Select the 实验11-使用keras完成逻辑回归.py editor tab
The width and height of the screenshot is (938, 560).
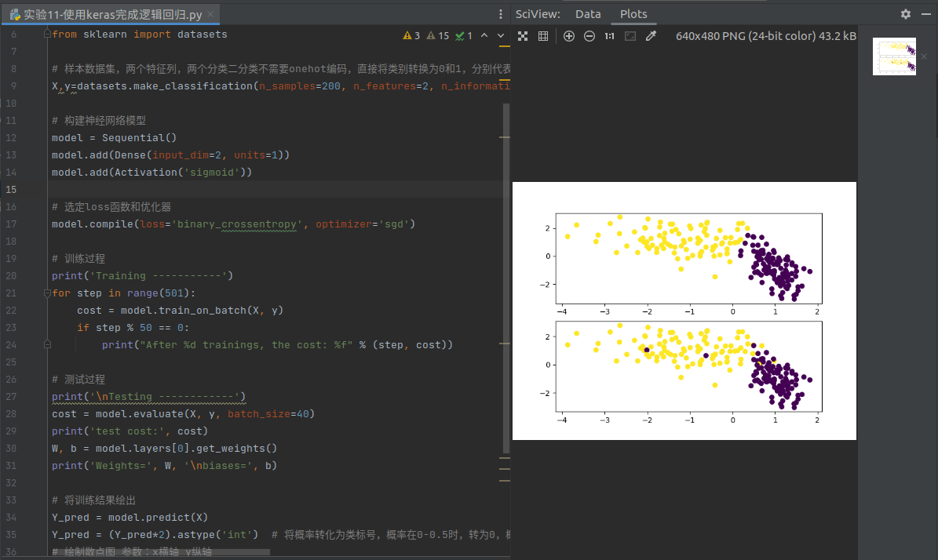111,14
